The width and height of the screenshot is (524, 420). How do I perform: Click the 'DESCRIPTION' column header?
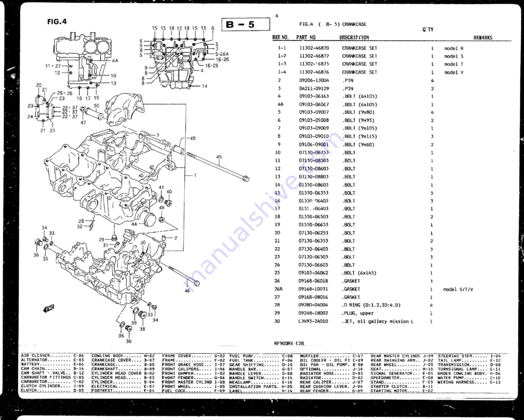pos(354,37)
